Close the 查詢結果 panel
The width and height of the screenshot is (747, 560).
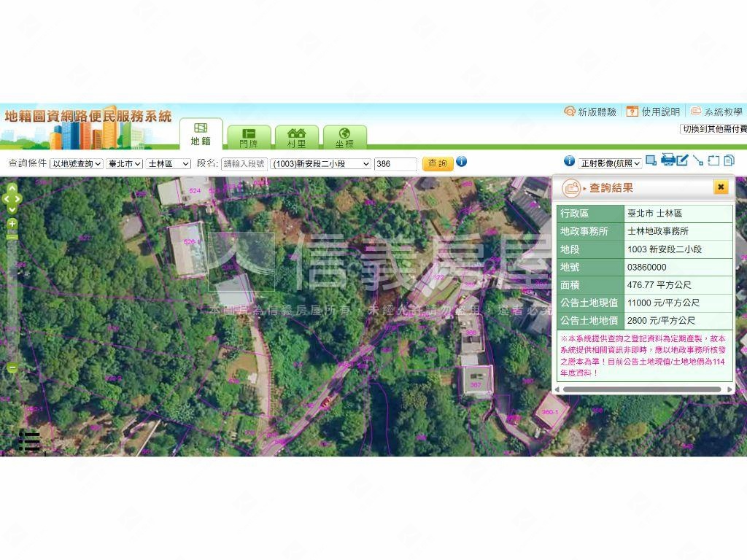pyautogui.click(x=721, y=187)
